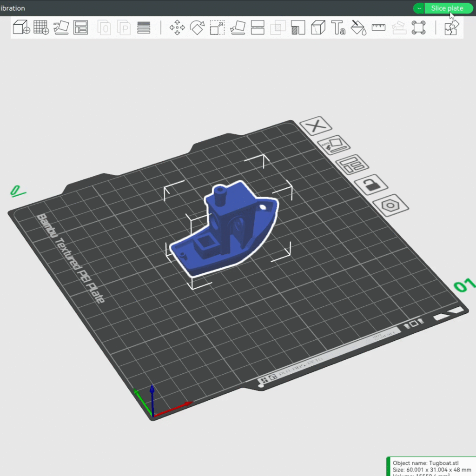Image resolution: width=476 pixels, height=476 pixels.
Task: Open the Text shape tool
Action: coord(338,27)
